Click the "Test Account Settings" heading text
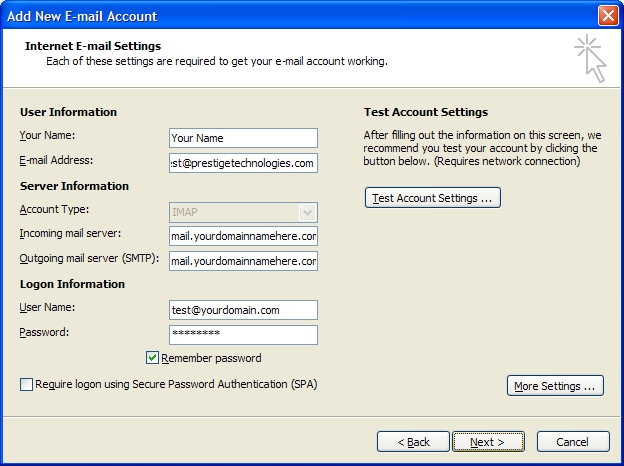 [x=426, y=112]
